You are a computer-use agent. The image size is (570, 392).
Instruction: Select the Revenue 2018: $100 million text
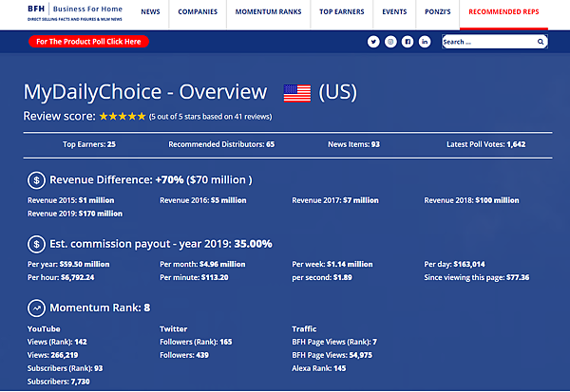click(x=471, y=200)
